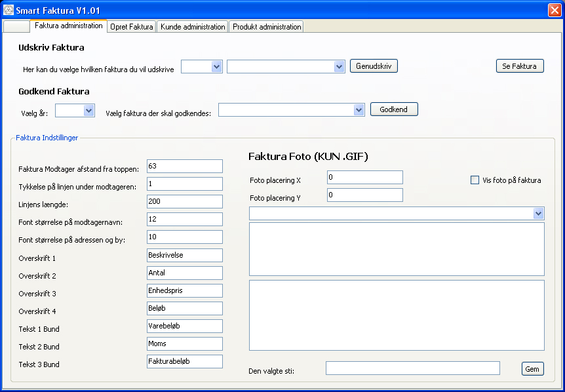Click the Tekst 3 Bund field with Fakturabeløb
The image size is (565, 392).
185,361
